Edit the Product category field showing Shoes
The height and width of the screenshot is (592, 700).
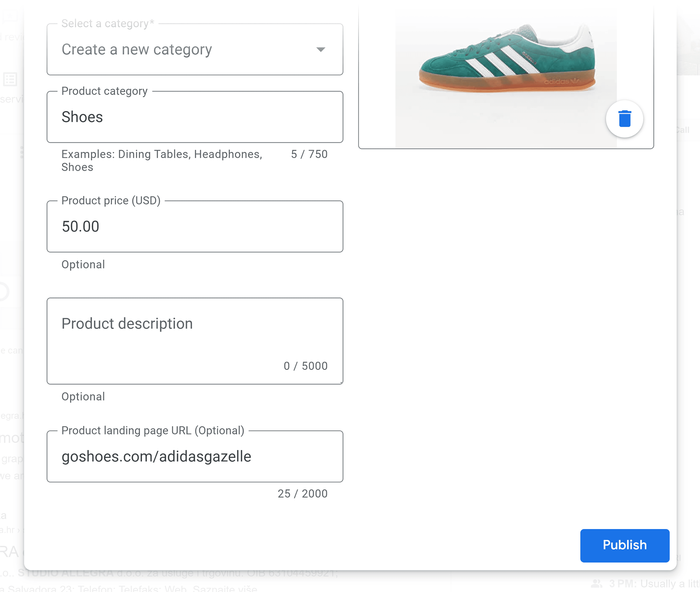(x=195, y=117)
